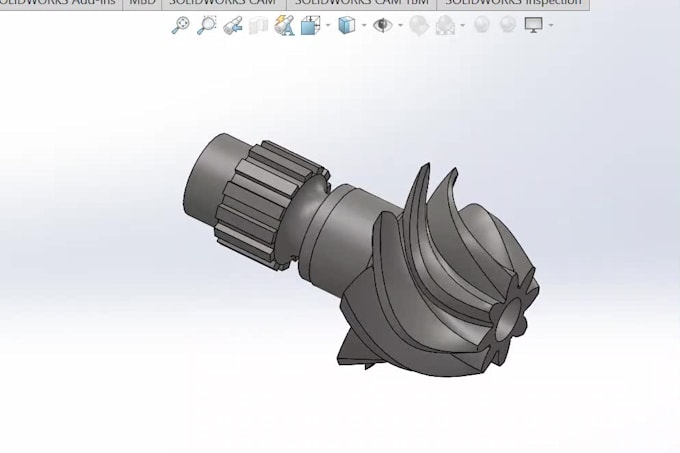This screenshot has width=680, height=453.
Task: Toggle Hide/Show Items eye icon
Action: pyautogui.click(x=382, y=25)
